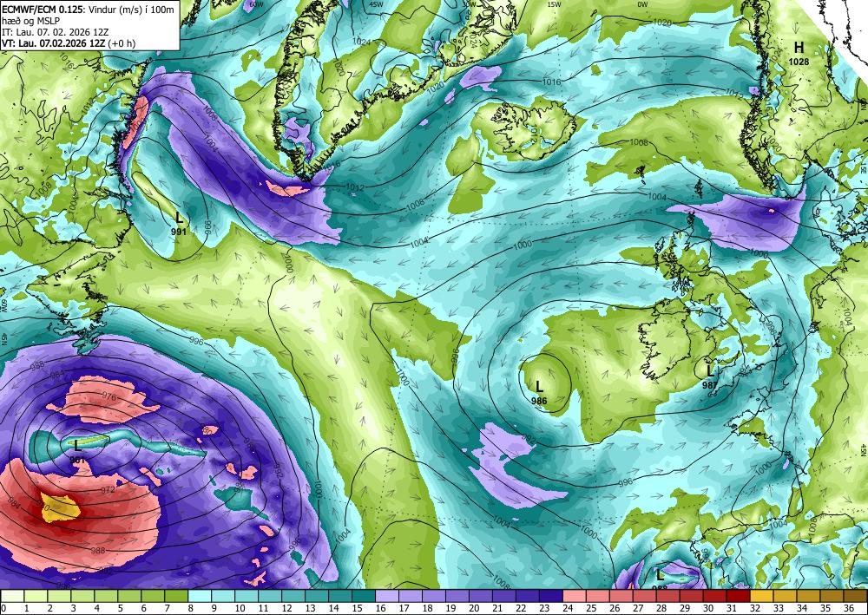Select the teal swatch between 12 and 13

click(293, 596)
